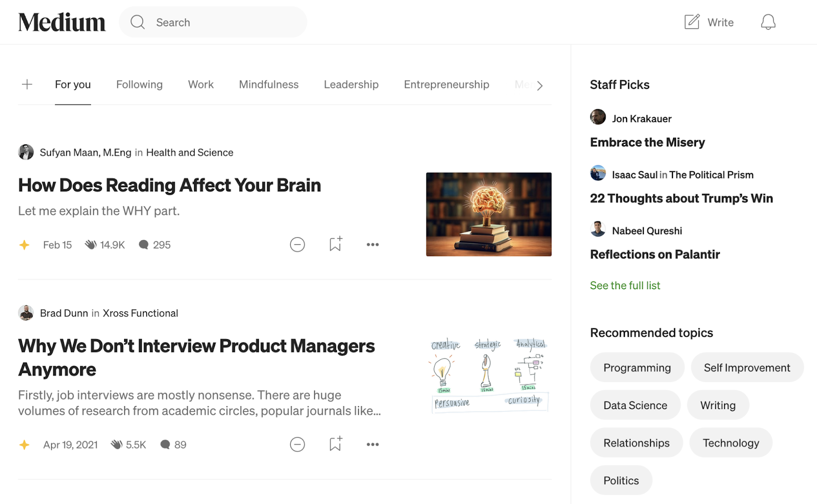Click the search input field

[214, 22]
